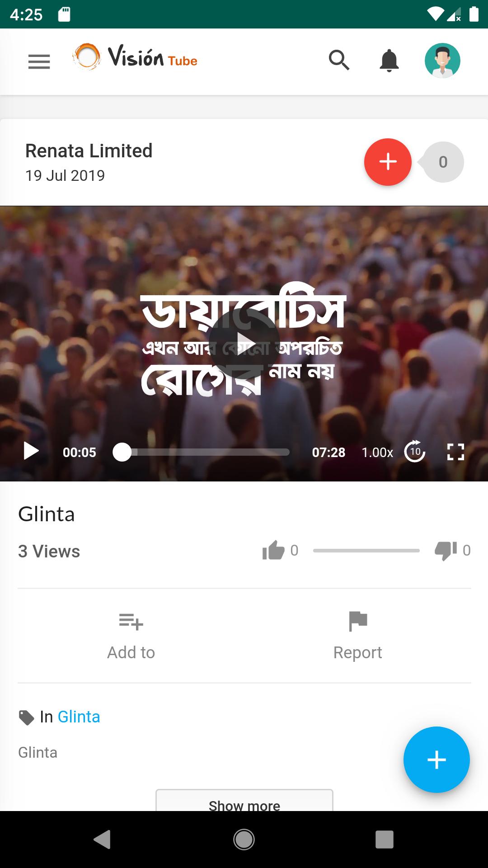Tap the blue floating plus button

(436, 759)
